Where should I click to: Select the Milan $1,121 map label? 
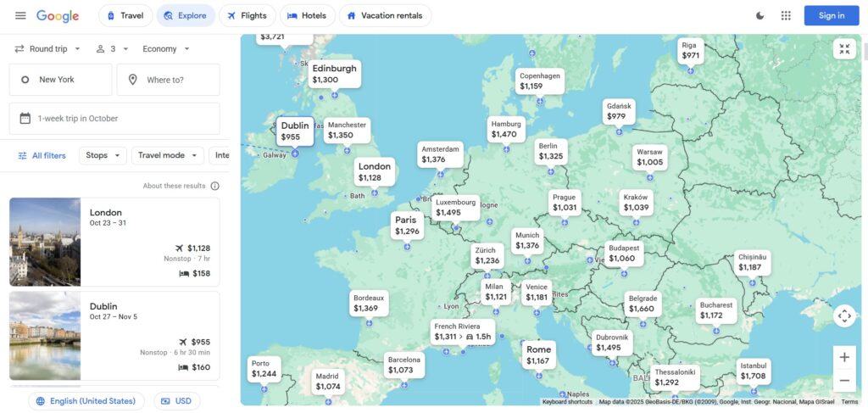coord(496,293)
